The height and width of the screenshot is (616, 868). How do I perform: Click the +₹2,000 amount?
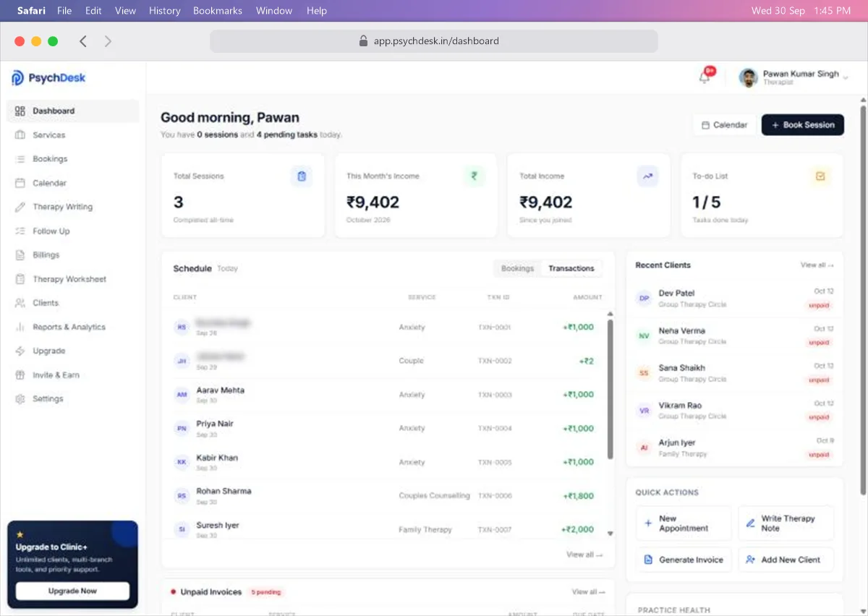coord(577,529)
